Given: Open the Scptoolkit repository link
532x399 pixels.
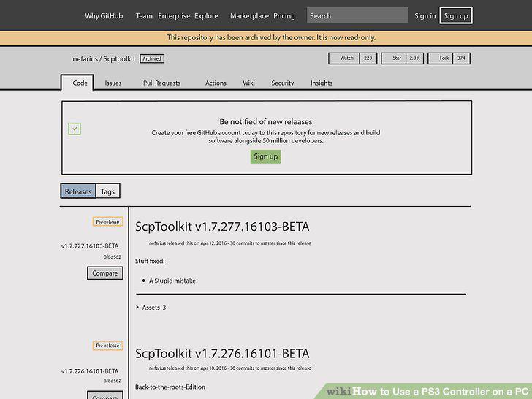Looking at the screenshot, I should (x=119, y=59).
